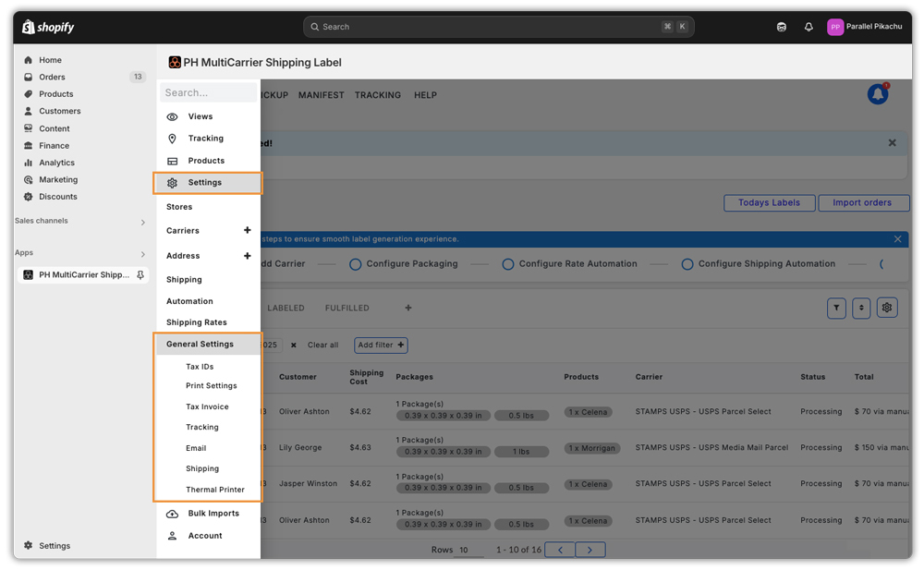Focus the app menu Search field
This screenshot has width=924, height=570.
[x=208, y=92]
